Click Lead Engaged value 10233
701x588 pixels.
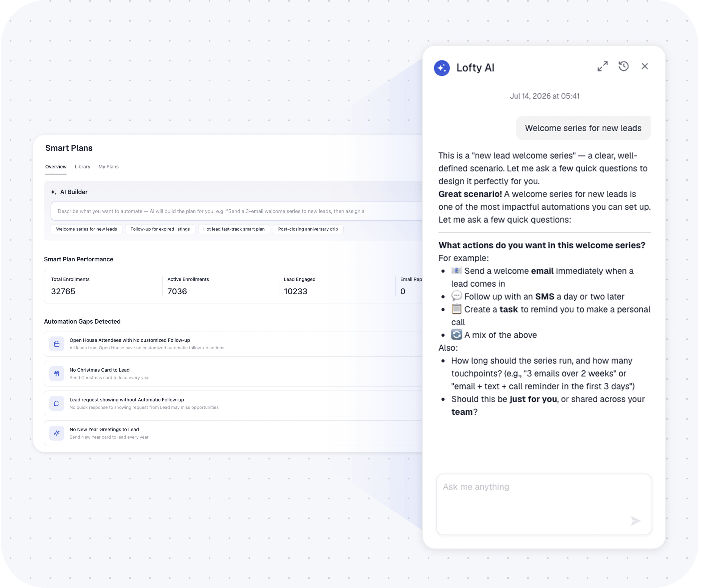point(295,292)
